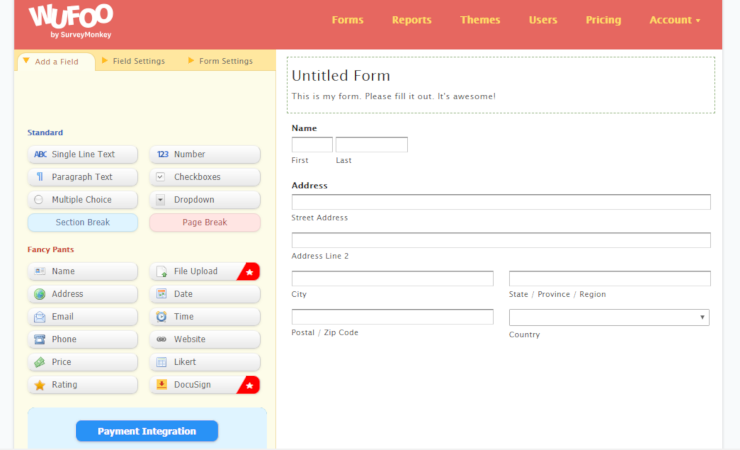The image size is (740, 450).
Task: Open the Forms menu
Action: click(347, 20)
